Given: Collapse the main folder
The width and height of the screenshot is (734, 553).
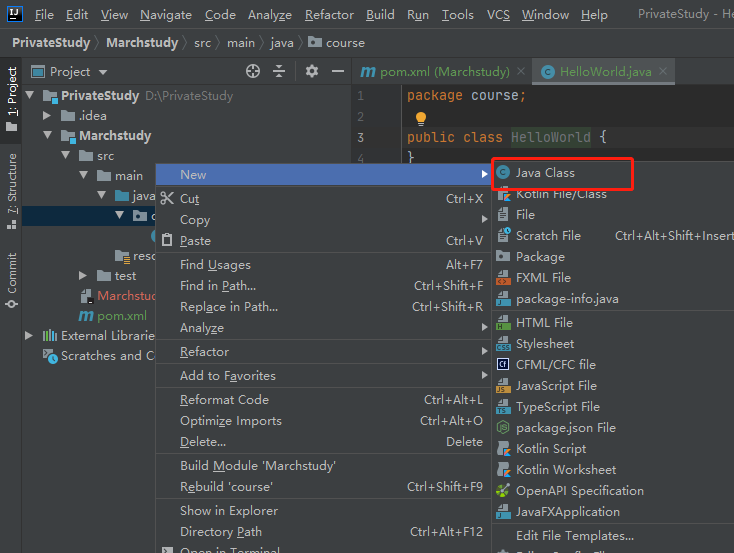Looking at the screenshot, I should tap(84, 175).
